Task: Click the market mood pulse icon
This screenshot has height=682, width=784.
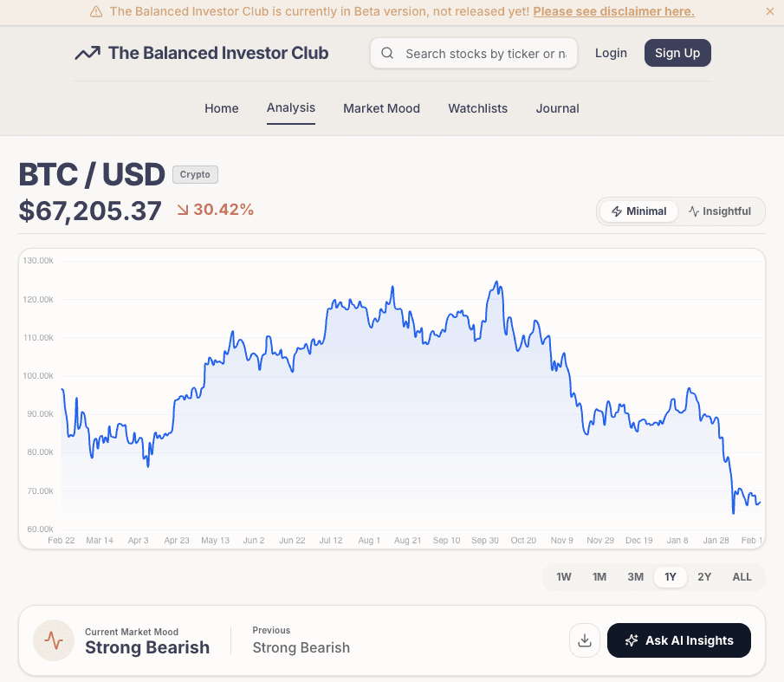Action: tap(54, 640)
